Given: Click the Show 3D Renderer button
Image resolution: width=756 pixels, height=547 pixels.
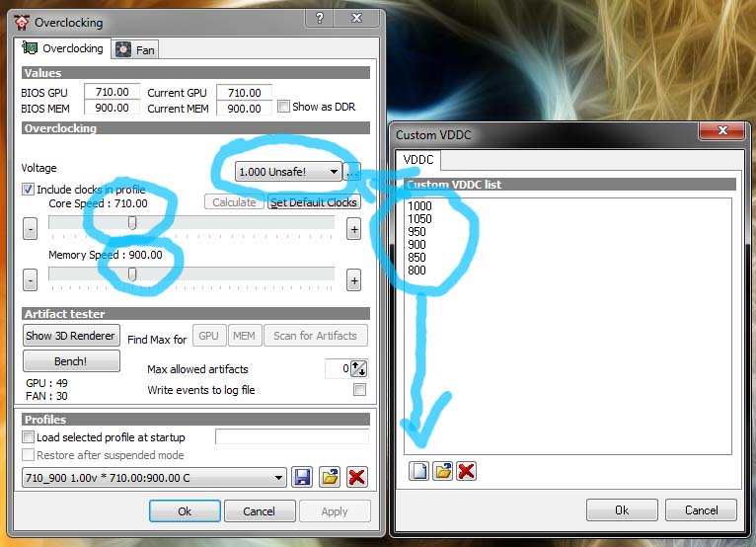Looking at the screenshot, I should (x=71, y=336).
